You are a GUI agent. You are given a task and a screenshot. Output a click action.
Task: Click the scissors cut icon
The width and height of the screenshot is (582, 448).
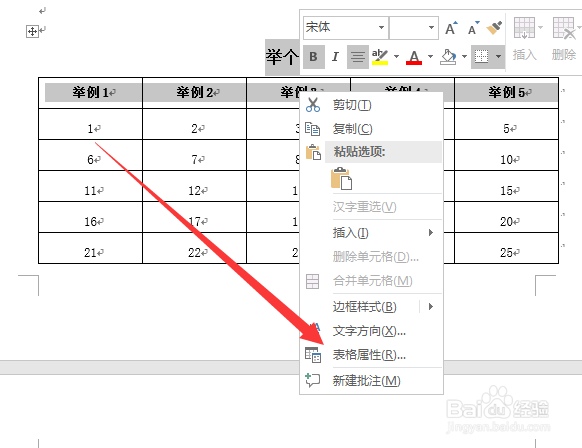click(313, 105)
